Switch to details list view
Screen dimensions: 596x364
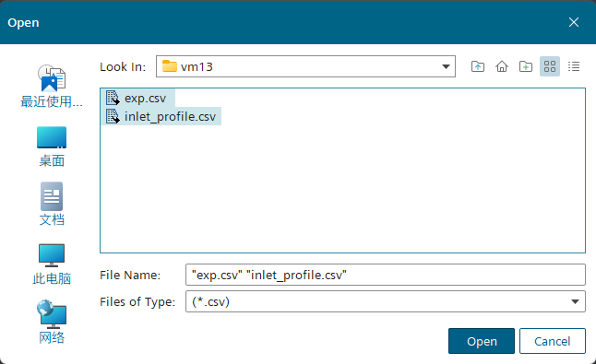tap(574, 66)
